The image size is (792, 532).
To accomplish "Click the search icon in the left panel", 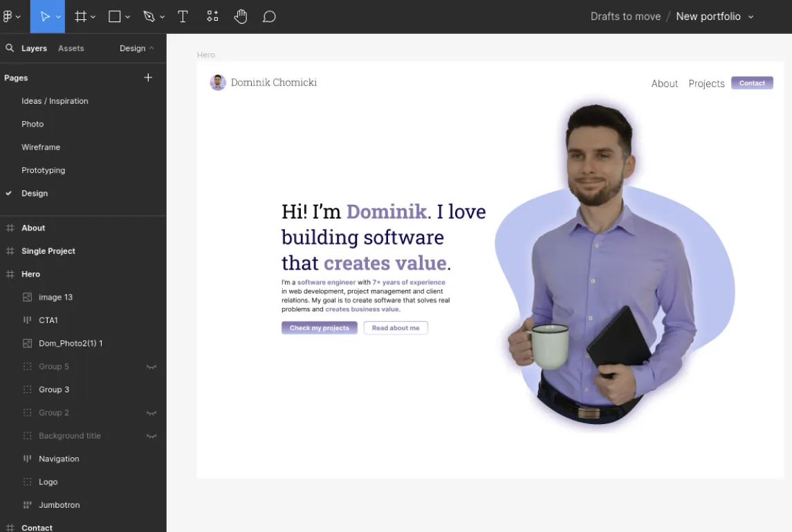I will click(x=8, y=48).
